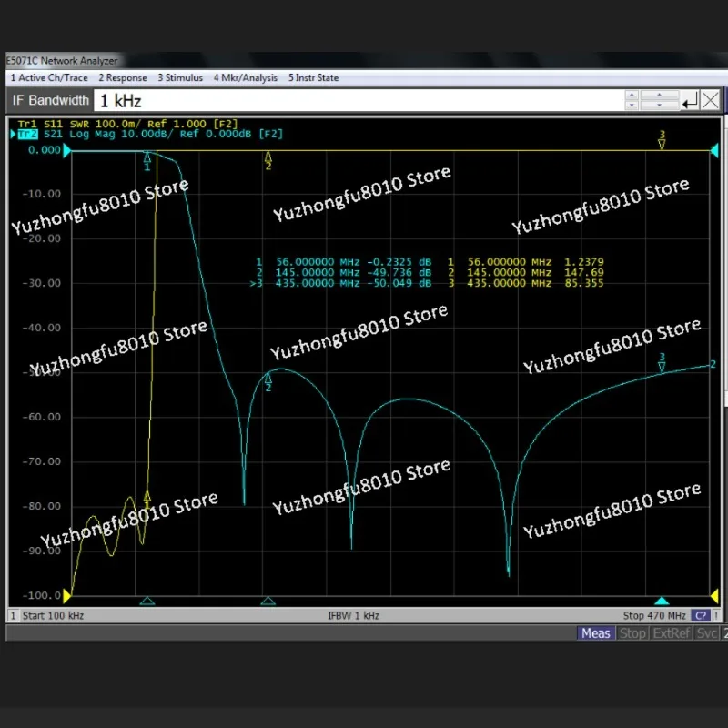Click the Stop 470 MHz readout
728x728 pixels.
click(x=654, y=616)
